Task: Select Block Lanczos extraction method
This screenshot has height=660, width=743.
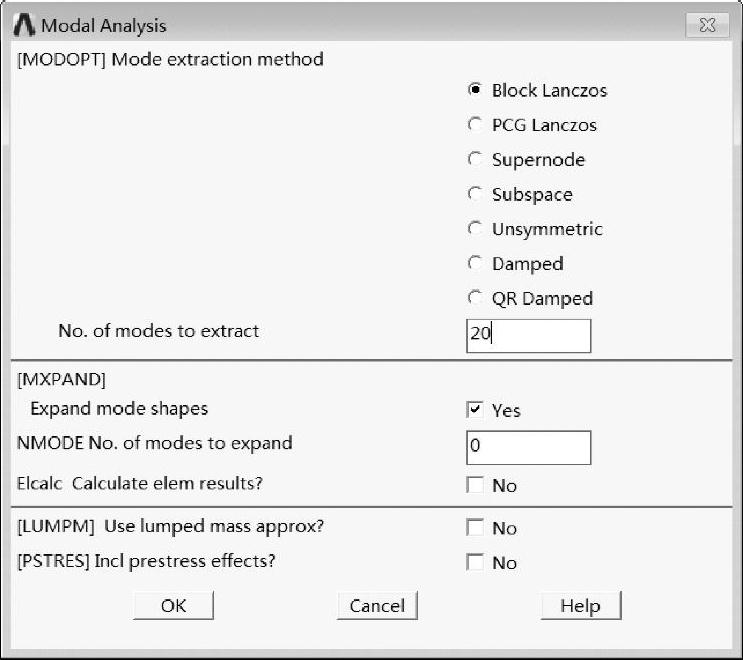Action: pos(475,90)
